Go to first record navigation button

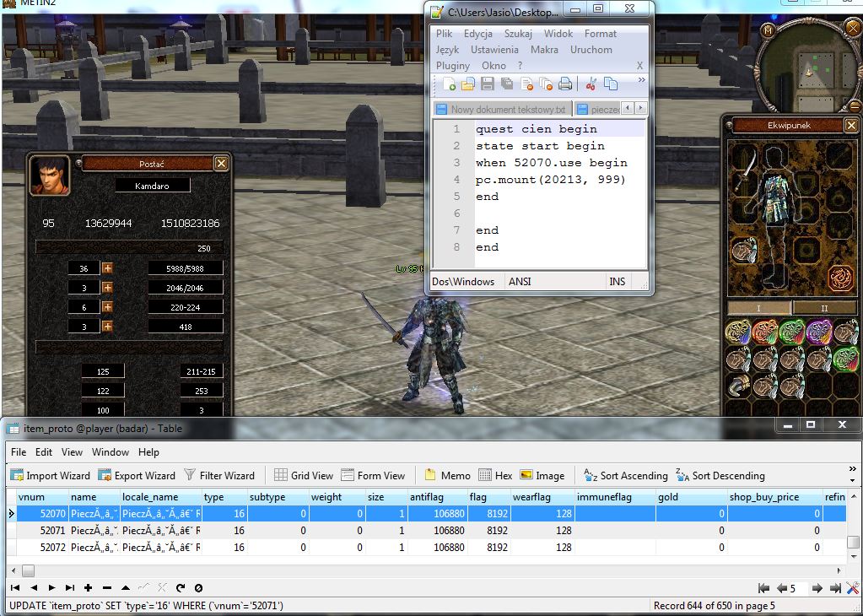tap(15, 587)
